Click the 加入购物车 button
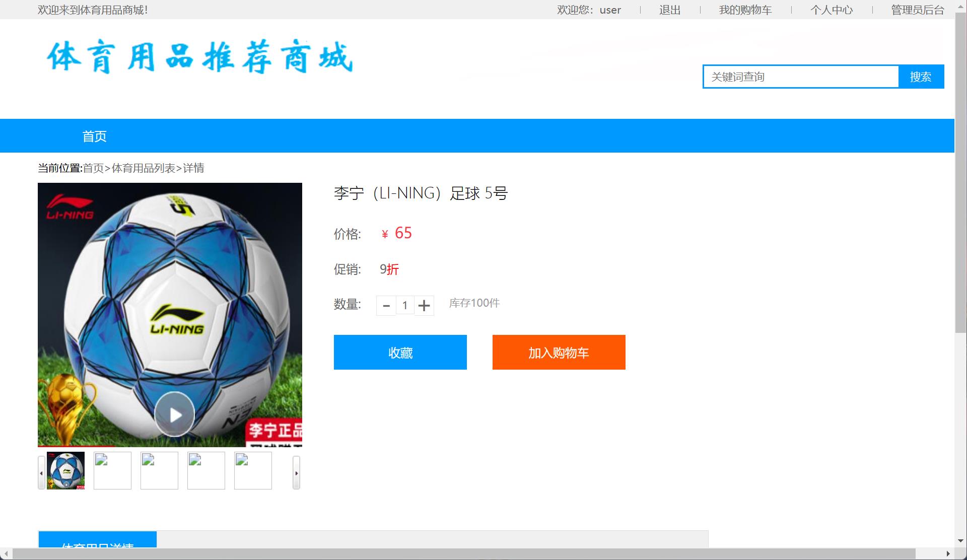This screenshot has height=560, width=967. click(x=558, y=352)
